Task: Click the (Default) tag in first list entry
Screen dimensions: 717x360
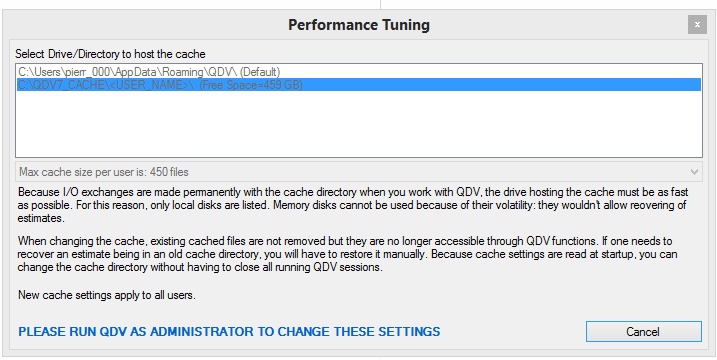Action: point(260,72)
